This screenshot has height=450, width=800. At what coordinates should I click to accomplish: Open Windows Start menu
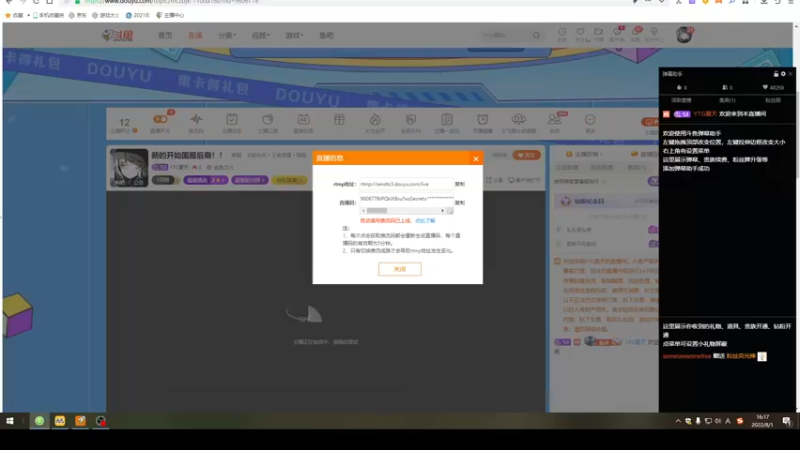(10, 421)
